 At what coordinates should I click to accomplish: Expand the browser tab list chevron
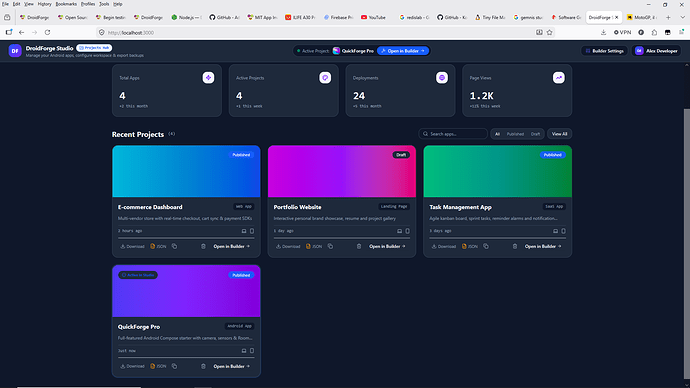pos(683,18)
